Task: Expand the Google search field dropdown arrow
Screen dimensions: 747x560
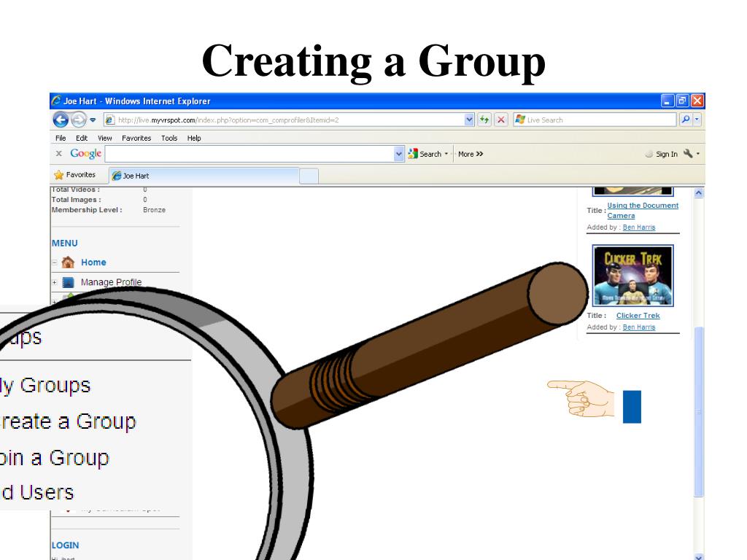Action: click(399, 154)
